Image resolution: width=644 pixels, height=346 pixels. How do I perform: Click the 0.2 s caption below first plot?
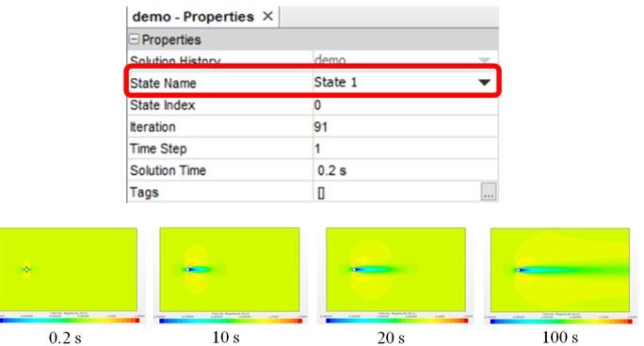[x=65, y=338]
